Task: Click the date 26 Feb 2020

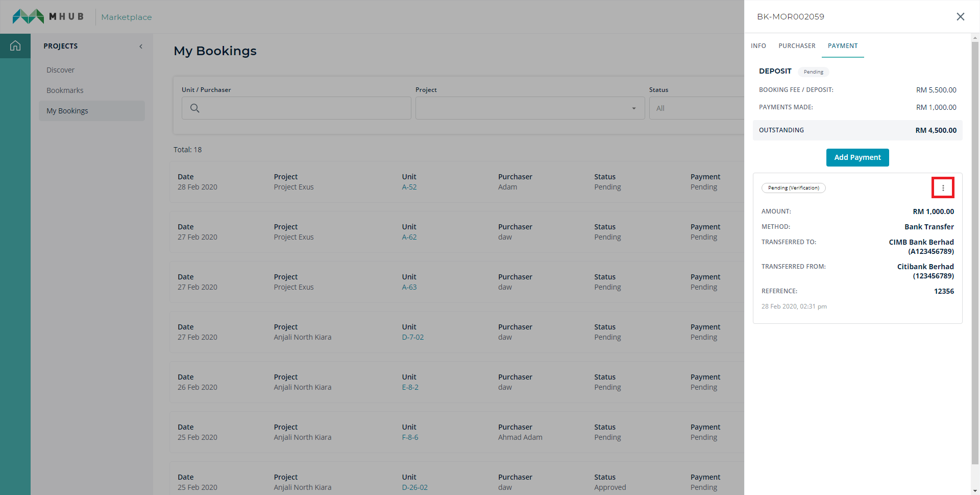Action: [x=197, y=387]
